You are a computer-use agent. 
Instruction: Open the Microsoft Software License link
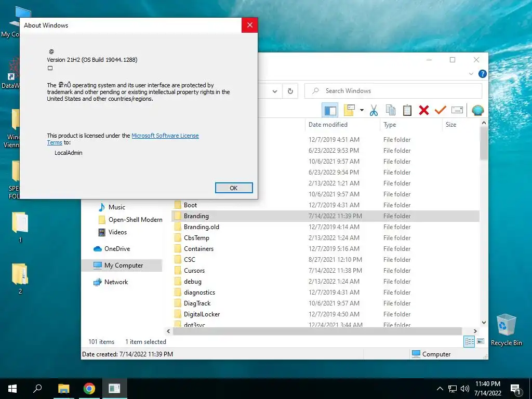point(165,136)
